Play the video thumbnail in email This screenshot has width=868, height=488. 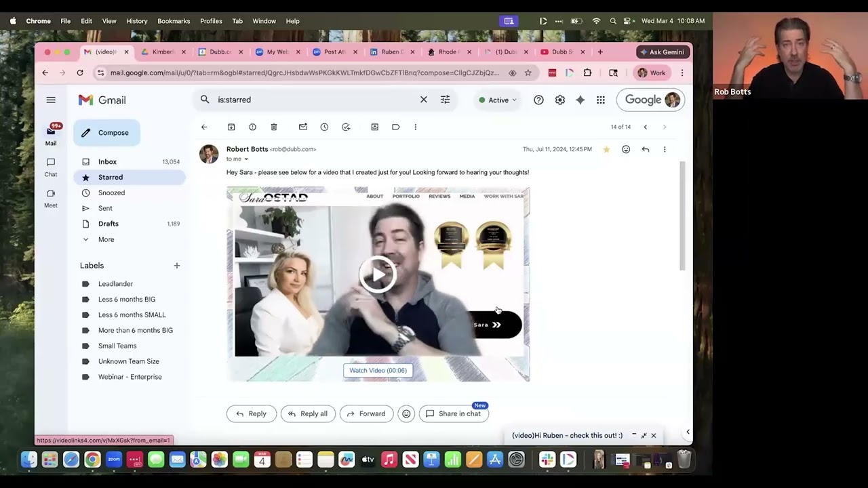click(x=377, y=274)
